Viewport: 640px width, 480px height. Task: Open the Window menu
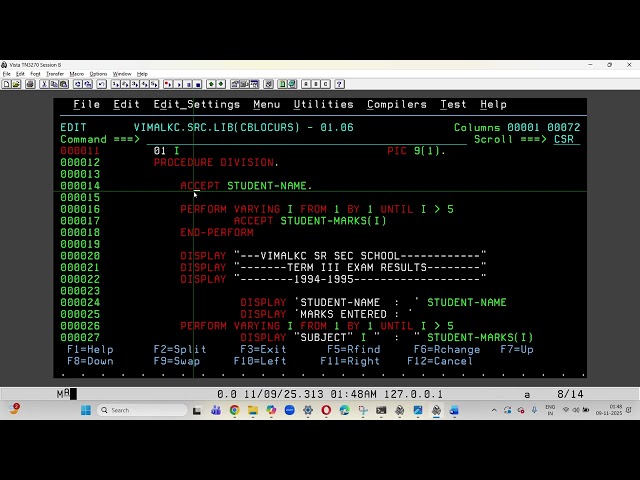coord(122,74)
